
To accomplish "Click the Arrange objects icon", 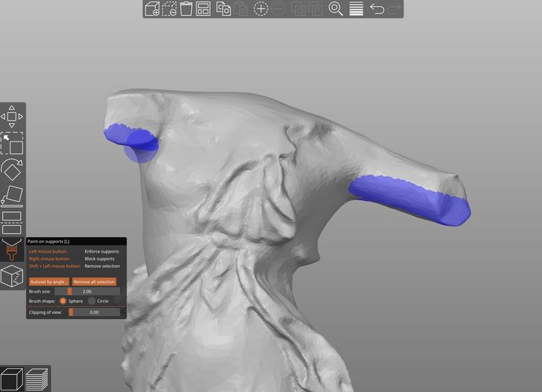I will [203, 9].
